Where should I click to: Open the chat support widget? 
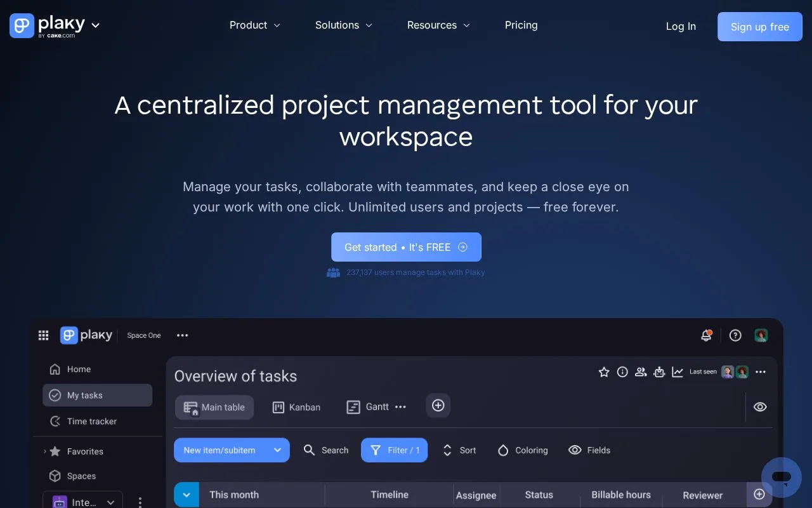pos(782,478)
